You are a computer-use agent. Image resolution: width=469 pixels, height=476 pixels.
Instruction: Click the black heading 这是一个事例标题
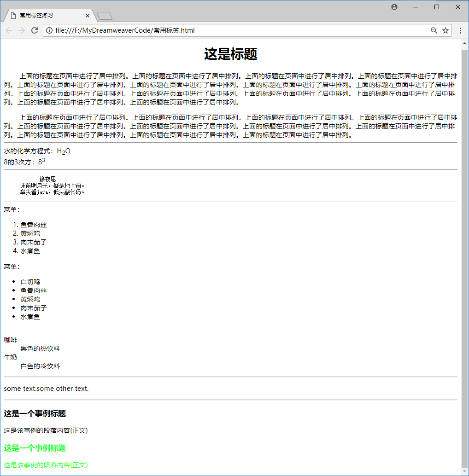[35, 413]
